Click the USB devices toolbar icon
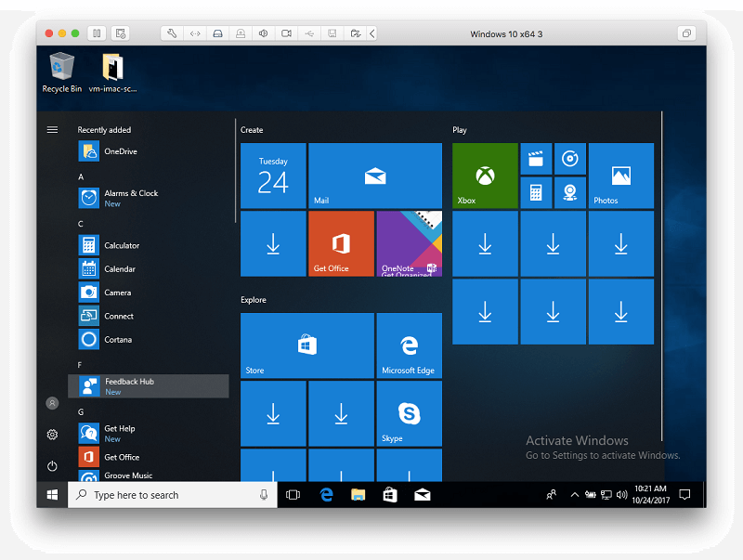This screenshot has height=560, width=743. 309,33
